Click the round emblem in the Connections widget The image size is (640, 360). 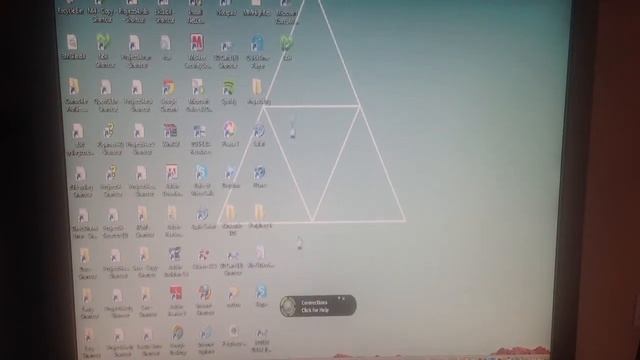[x=288, y=306]
